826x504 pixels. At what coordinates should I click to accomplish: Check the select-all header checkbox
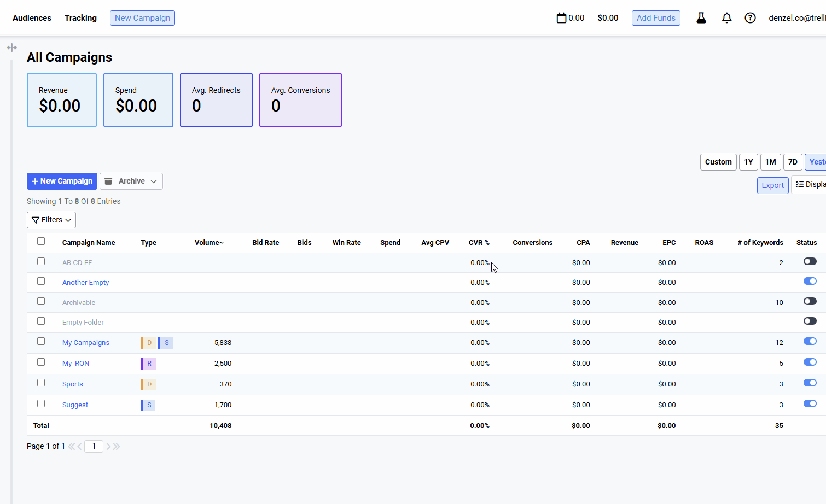pyautogui.click(x=41, y=241)
